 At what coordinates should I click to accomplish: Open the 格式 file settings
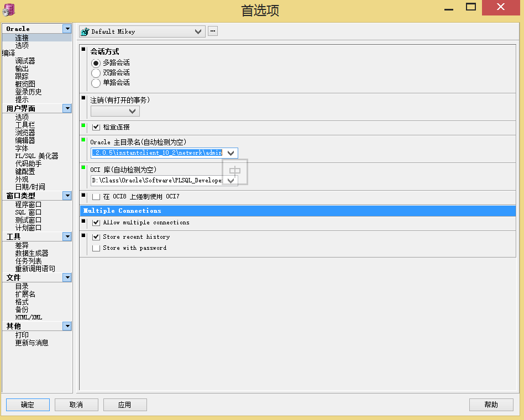coord(22,302)
